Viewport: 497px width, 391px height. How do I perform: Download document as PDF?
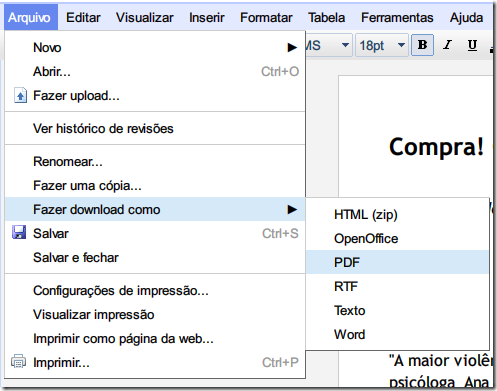click(x=397, y=262)
